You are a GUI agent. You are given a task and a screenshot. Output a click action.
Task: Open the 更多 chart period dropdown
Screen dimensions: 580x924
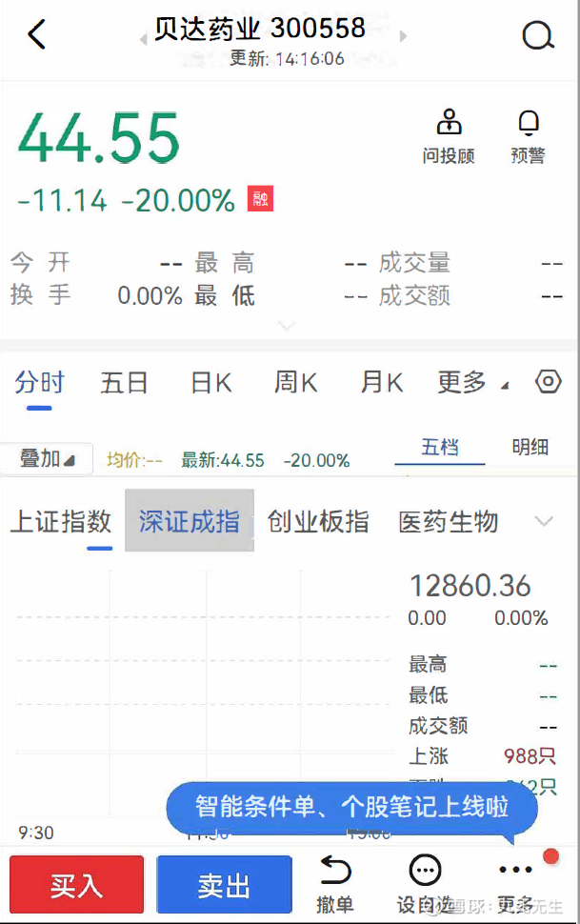point(472,382)
